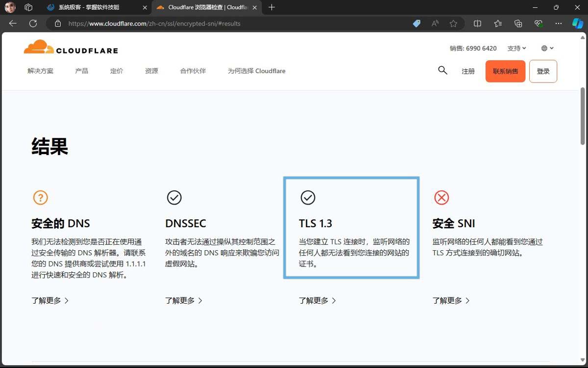The image size is (588, 368).
Task: Expand the 支持 dropdown
Action: tap(516, 48)
